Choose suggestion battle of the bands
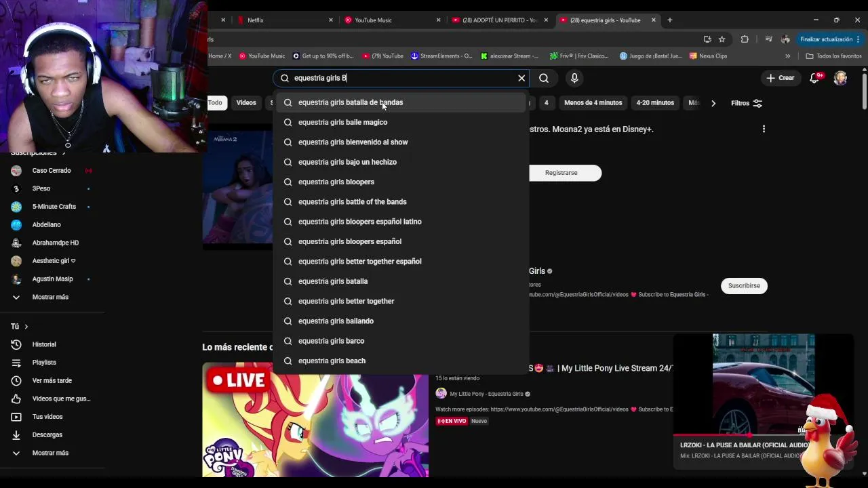Viewport: 868px width, 488px height. 400,201
